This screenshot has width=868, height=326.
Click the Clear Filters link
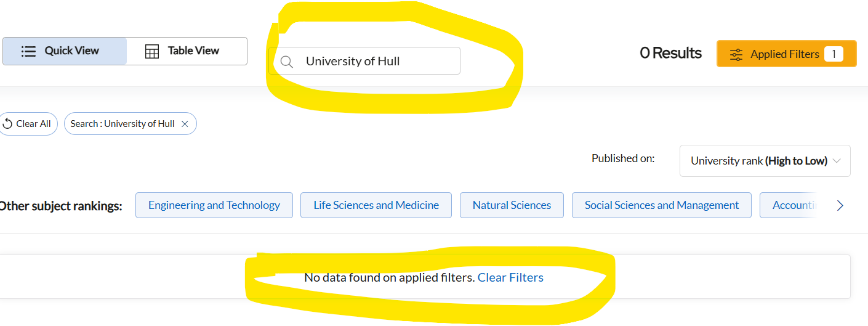point(510,277)
